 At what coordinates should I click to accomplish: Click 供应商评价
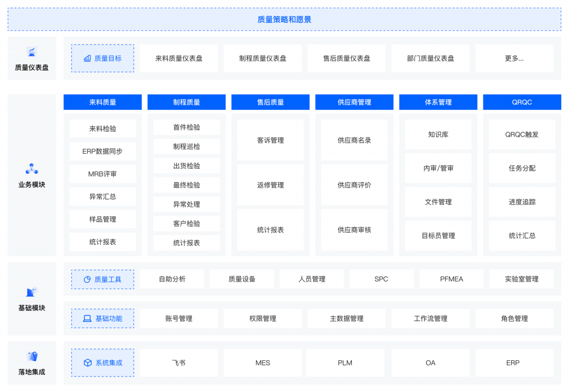tap(354, 185)
